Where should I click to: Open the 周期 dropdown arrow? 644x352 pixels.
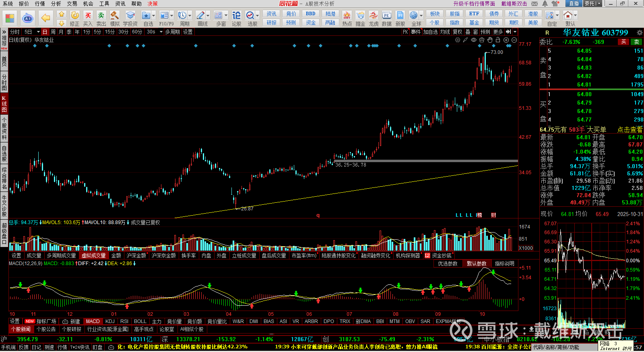click(x=190, y=15)
